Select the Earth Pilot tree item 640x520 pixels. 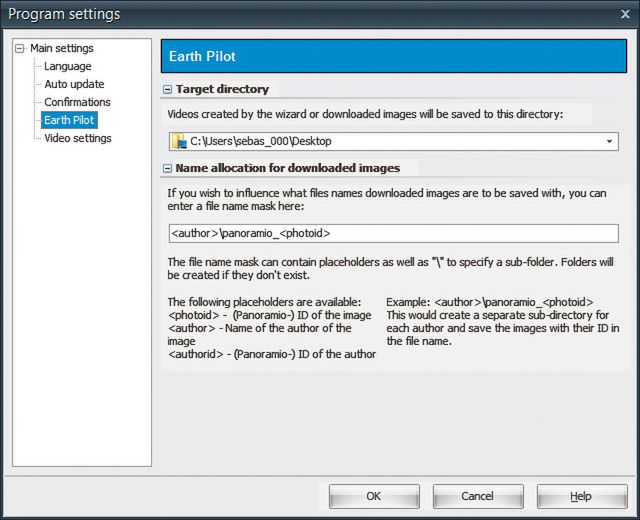point(69,120)
